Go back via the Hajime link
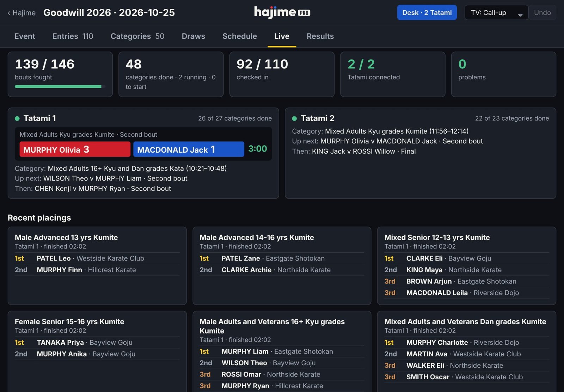This screenshot has width=564, height=392. pos(22,13)
